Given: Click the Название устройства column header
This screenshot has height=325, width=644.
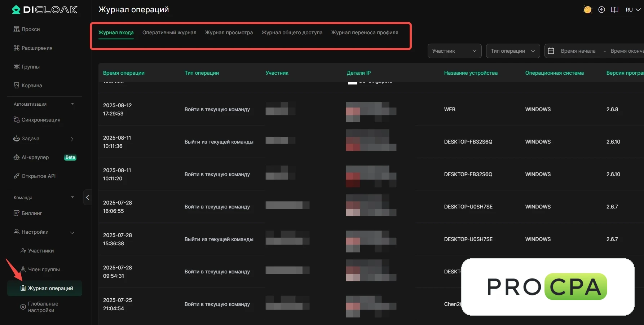Looking at the screenshot, I should (471, 73).
